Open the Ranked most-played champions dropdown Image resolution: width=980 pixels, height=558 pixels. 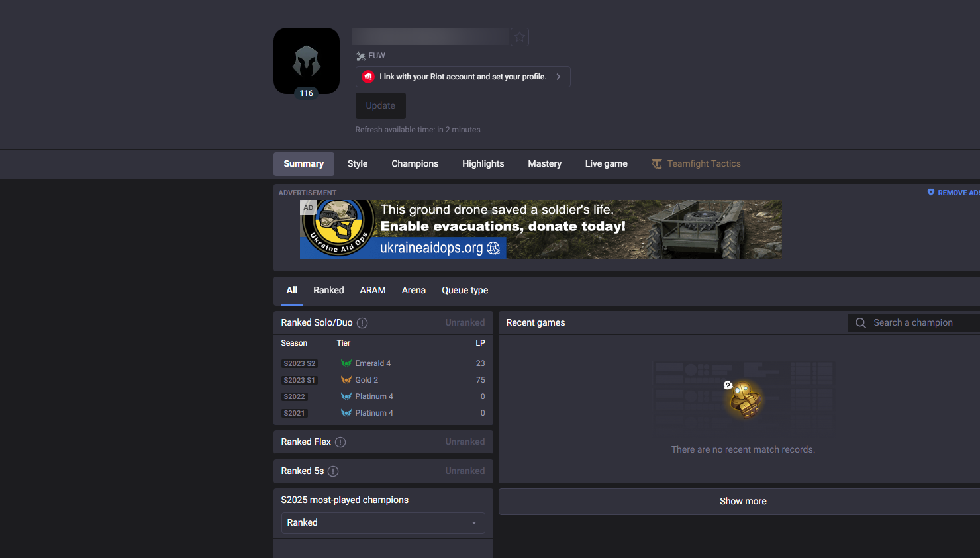click(x=383, y=523)
